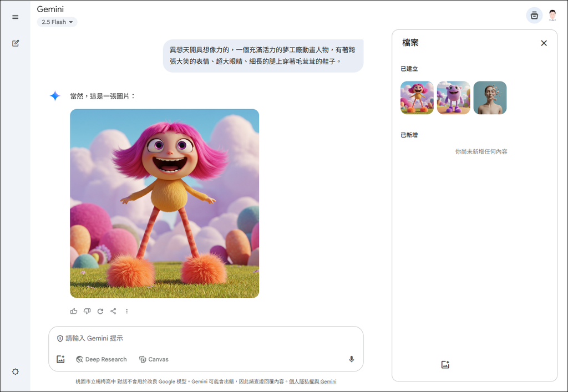Select the Canvas button
Image resolution: width=568 pixels, height=392 pixels.
click(x=154, y=359)
